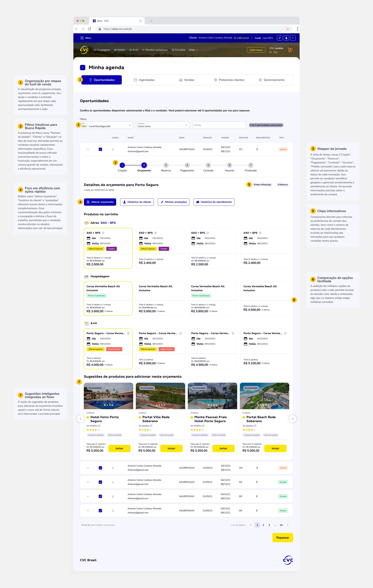Click home channel icon in expanded row

coord(113,149)
